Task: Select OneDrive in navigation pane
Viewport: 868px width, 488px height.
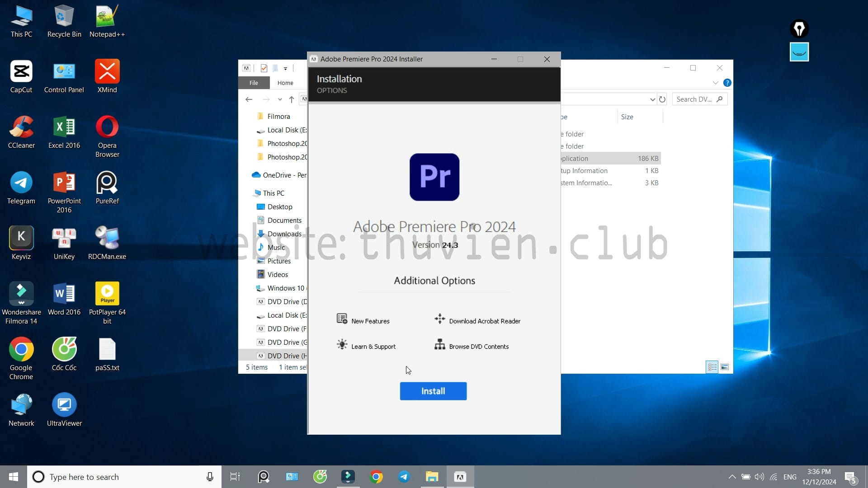Action: 280,175
